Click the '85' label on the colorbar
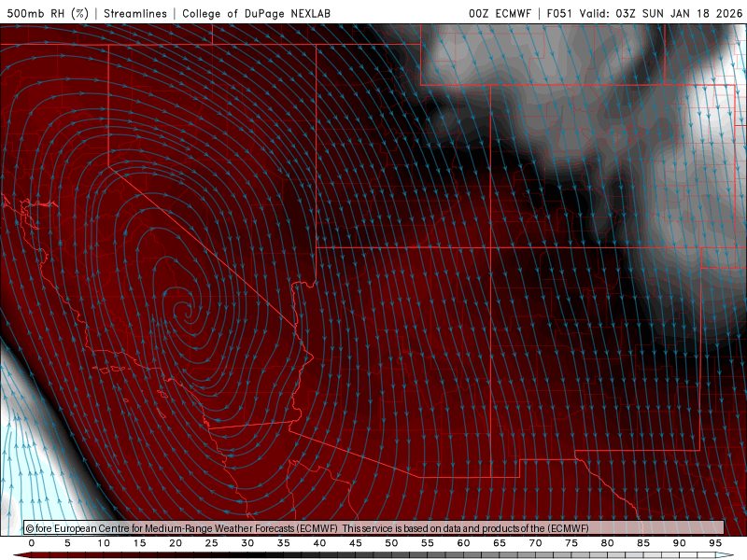Image resolution: width=747 pixels, height=560 pixels. point(643,543)
